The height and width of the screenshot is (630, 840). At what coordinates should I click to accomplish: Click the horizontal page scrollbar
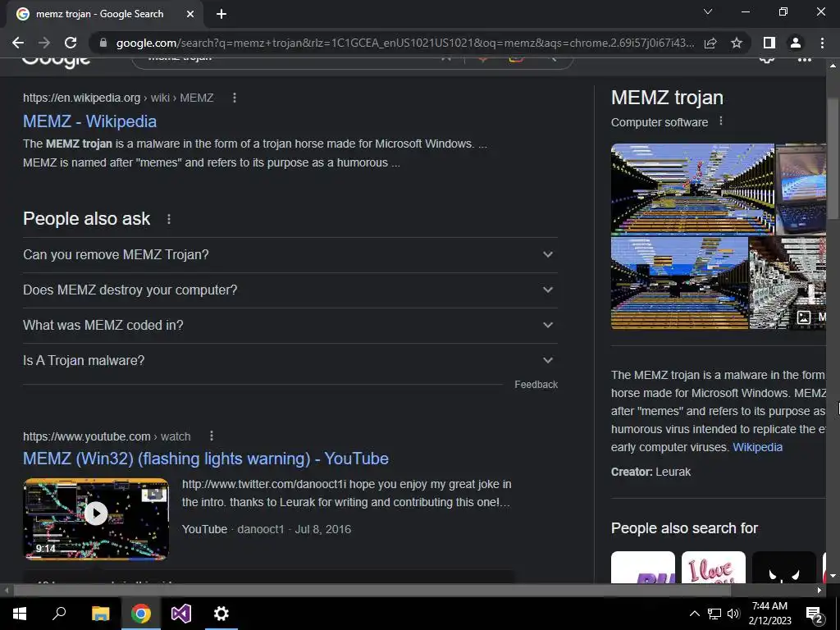(x=372, y=590)
